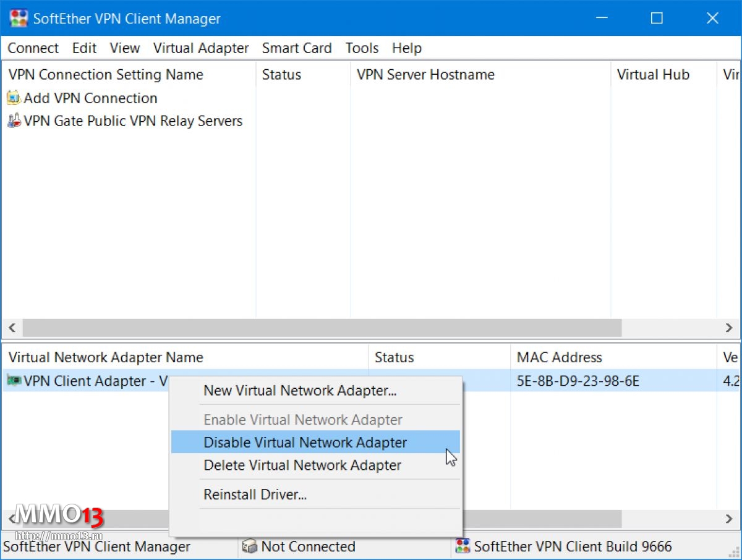Click the adapter list horizontal scrollbar thumb
742x560 pixels.
541,518
